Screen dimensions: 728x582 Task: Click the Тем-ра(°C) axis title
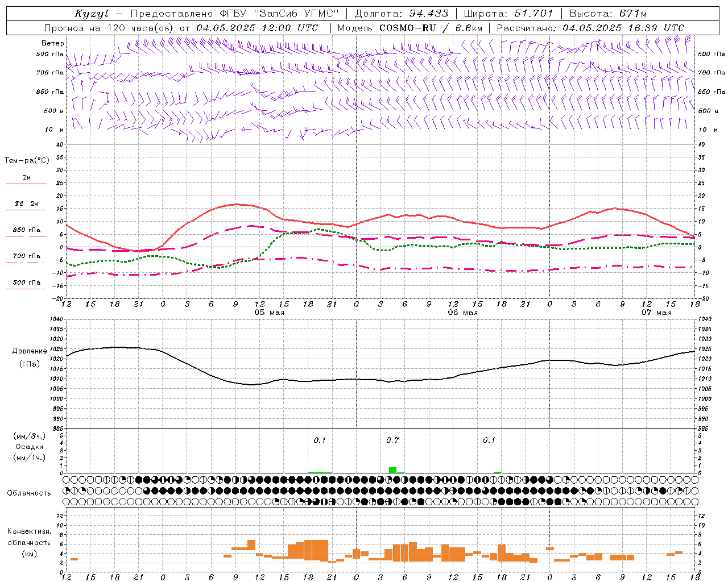coord(27,161)
